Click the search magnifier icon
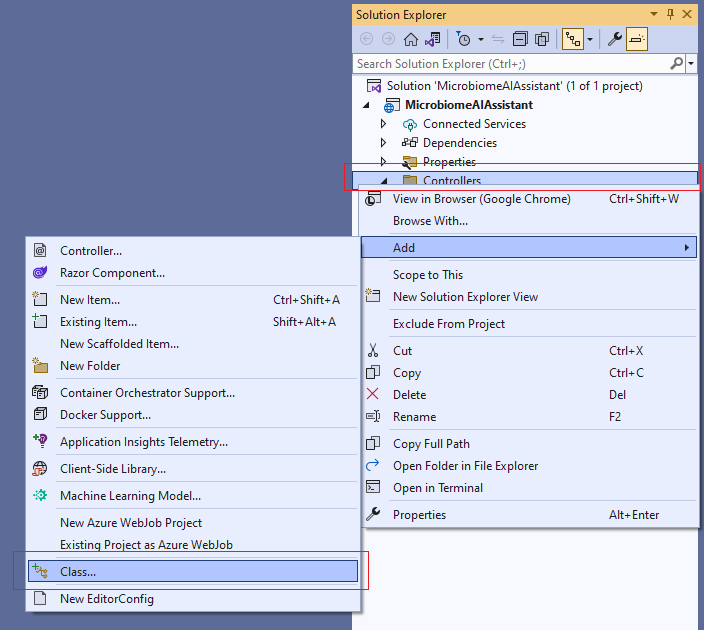This screenshot has height=630, width=704. point(677,64)
